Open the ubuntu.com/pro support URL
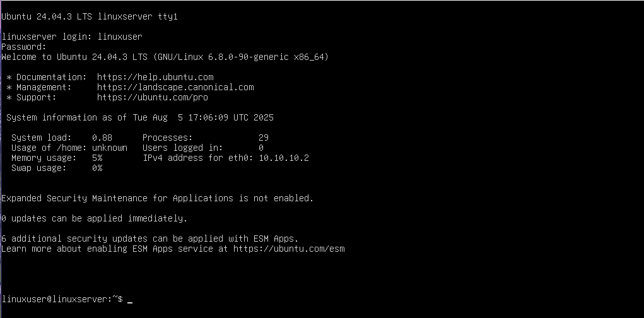Screen dimensions: 644x318 [153, 97]
